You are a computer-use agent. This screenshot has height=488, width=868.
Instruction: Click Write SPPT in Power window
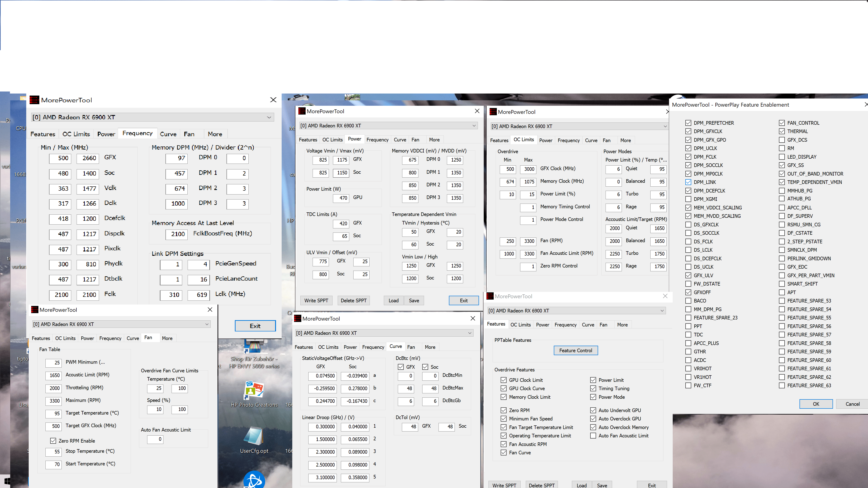point(316,300)
